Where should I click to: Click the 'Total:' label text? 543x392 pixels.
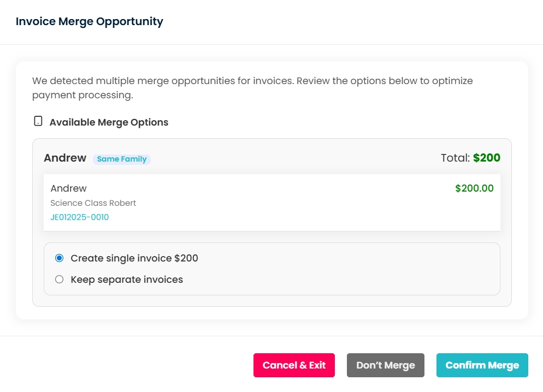coord(455,158)
